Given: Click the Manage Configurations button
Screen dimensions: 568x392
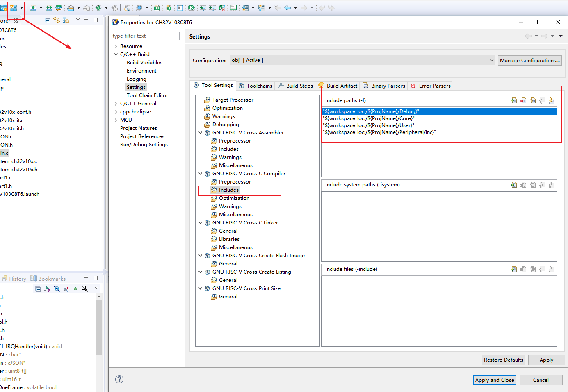Looking at the screenshot, I should (530, 60).
